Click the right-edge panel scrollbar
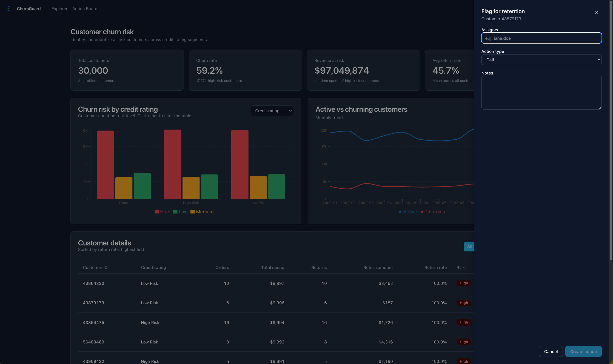This screenshot has width=613, height=364. point(611,130)
